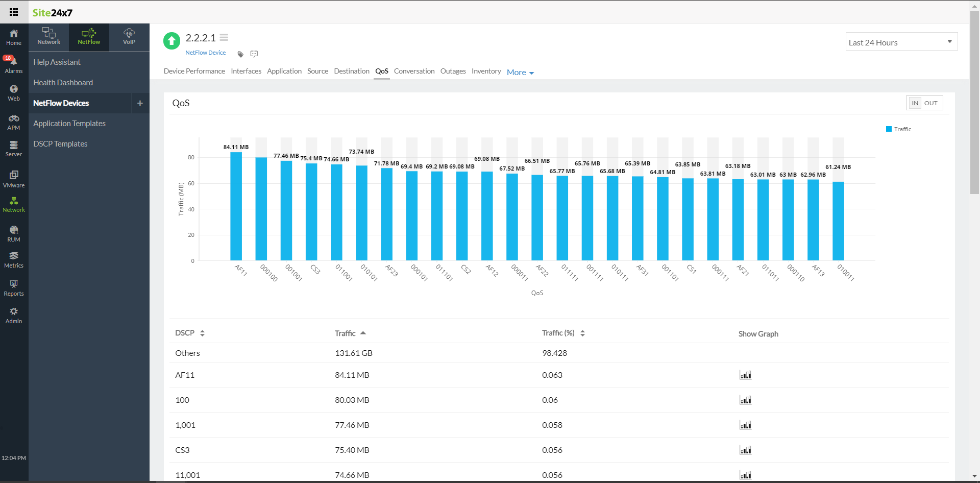
Task: Switch QoS chart to IN traffic
Action: 915,103
